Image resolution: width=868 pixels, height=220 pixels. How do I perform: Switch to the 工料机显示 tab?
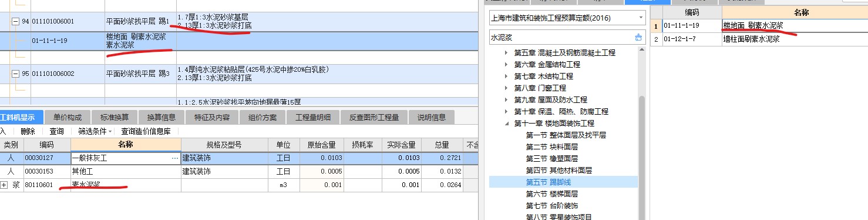coord(21,117)
